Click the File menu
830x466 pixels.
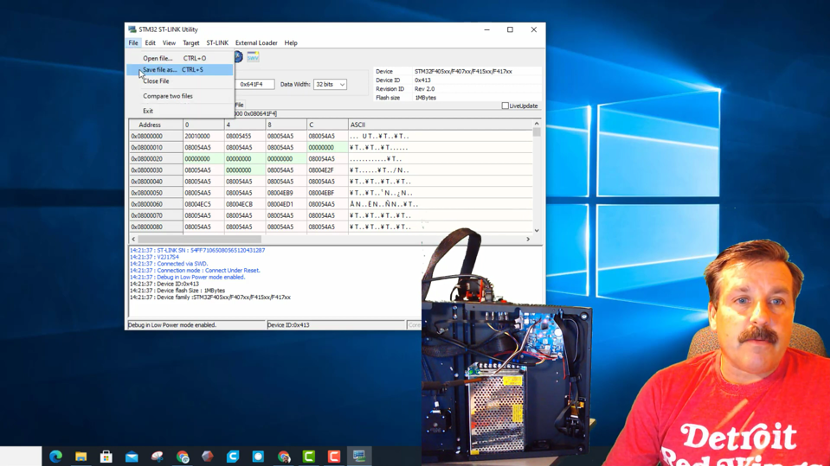click(x=133, y=43)
